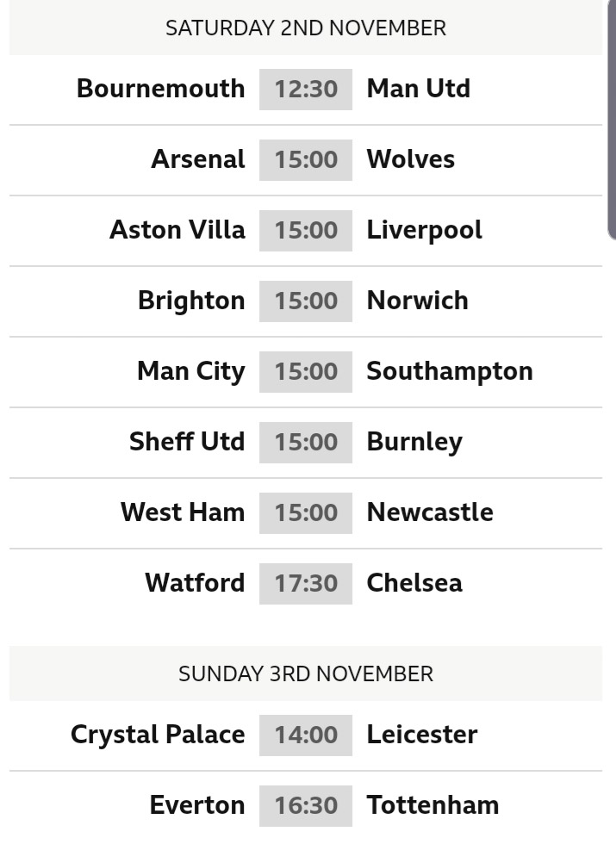616x844 pixels.
Task: Click Liverpool team name
Action: (x=424, y=231)
